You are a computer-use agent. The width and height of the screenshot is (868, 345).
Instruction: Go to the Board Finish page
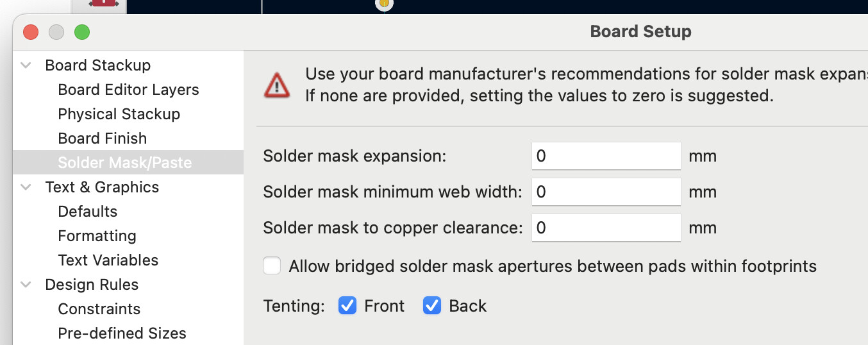click(102, 139)
